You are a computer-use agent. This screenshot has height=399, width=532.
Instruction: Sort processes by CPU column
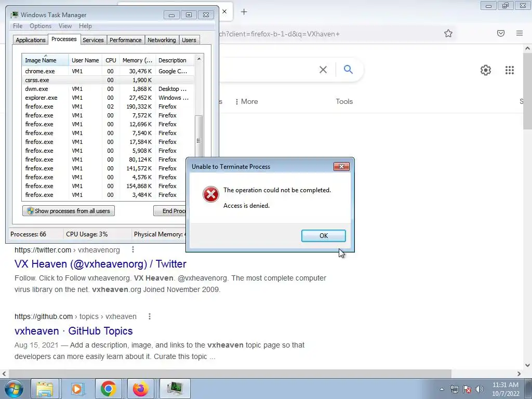coord(111,60)
